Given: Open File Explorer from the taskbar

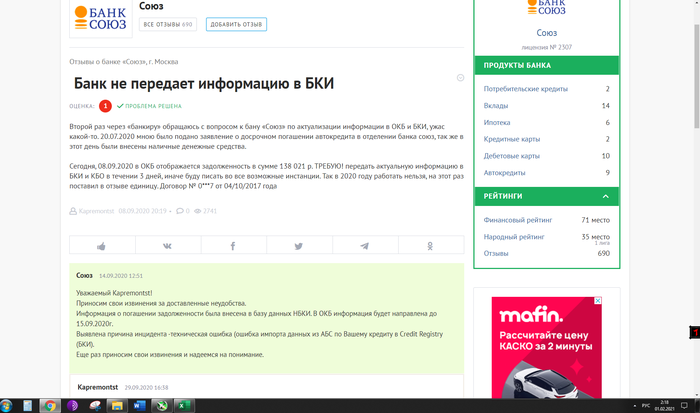Looking at the screenshot, I should (x=117, y=405).
